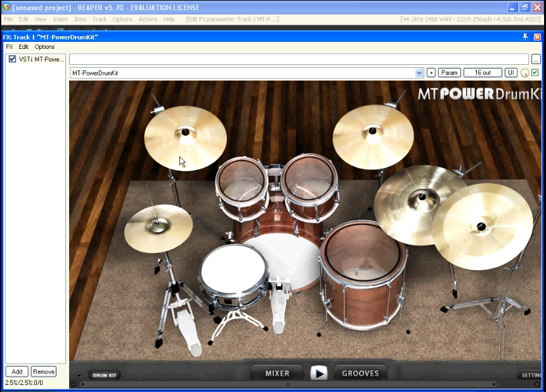This screenshot has height=392, width=546.
Task: Open the FX menu
Action: (10, 47)
